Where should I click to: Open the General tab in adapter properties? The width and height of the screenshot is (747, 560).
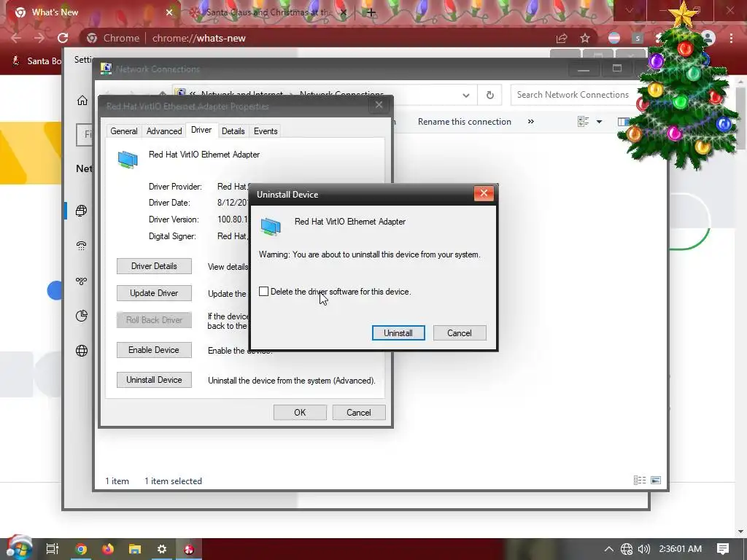click(x=124, y=131)
